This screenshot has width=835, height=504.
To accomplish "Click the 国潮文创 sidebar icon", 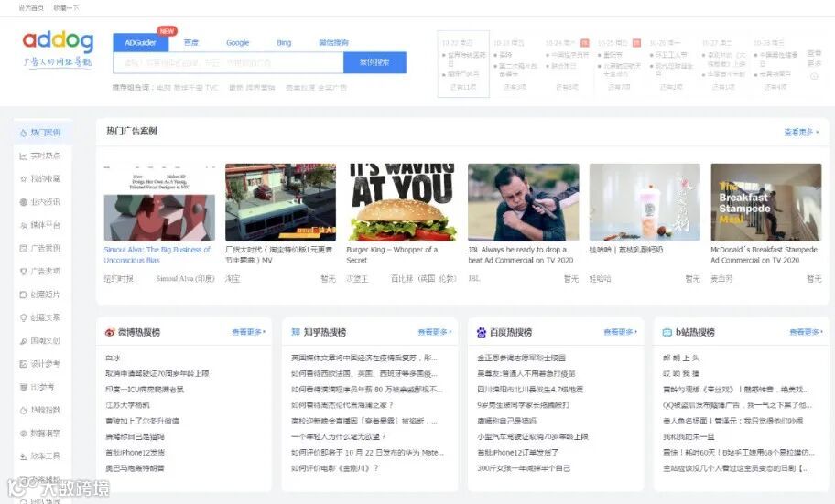I will [x=24, y=341].
